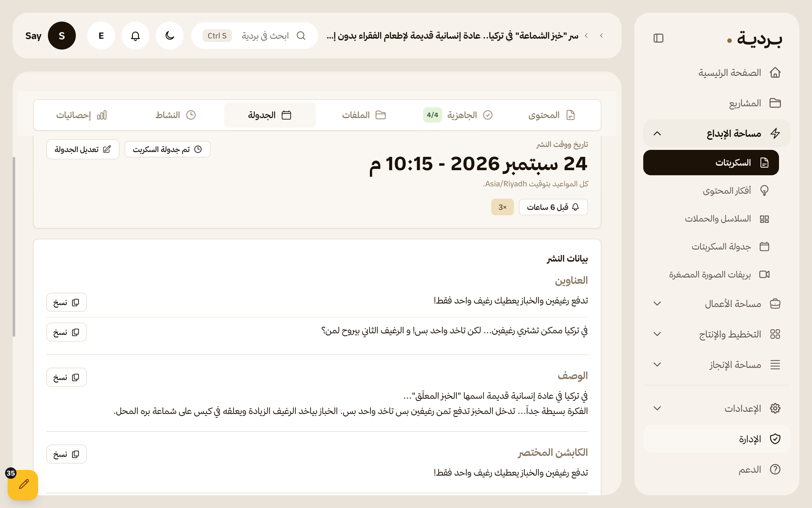Viewport: 812px width, 508px height.
Task: Open أفكار المحتوى lightbulb item
Action: (x=711, y=190)
